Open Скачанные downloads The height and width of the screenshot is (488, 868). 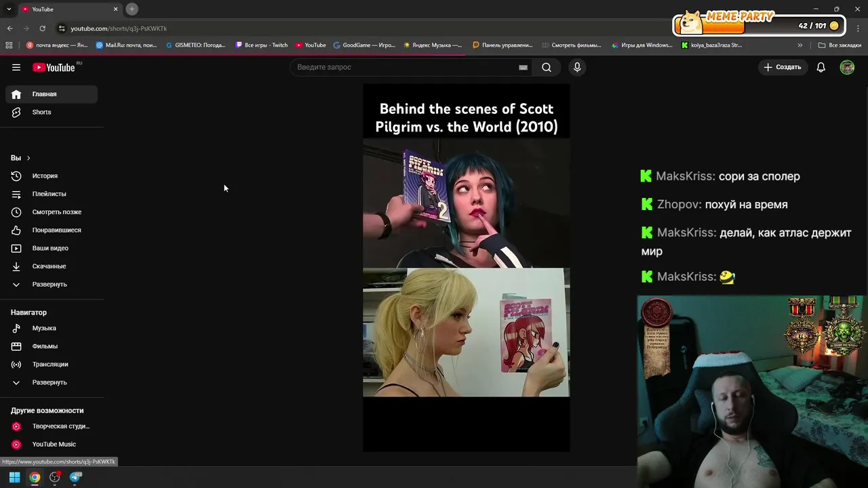point(52,266)
